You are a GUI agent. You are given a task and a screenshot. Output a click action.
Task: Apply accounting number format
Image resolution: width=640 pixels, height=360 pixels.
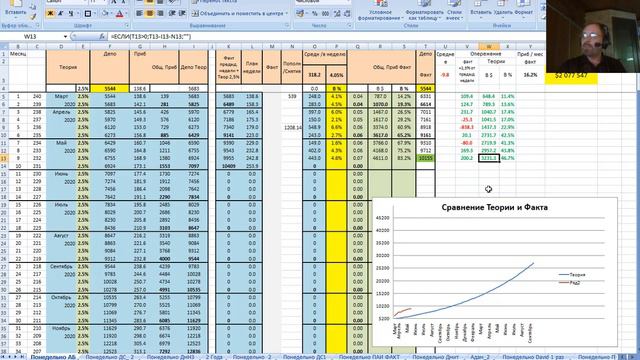pos(300,13)
